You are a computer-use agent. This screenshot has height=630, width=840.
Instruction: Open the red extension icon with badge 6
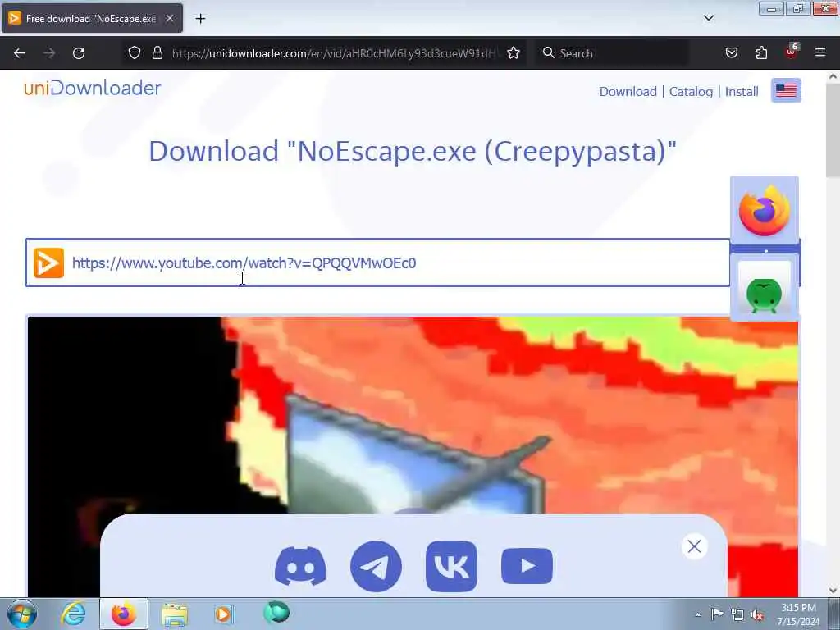pyautogui.click(x=792, y=52)
